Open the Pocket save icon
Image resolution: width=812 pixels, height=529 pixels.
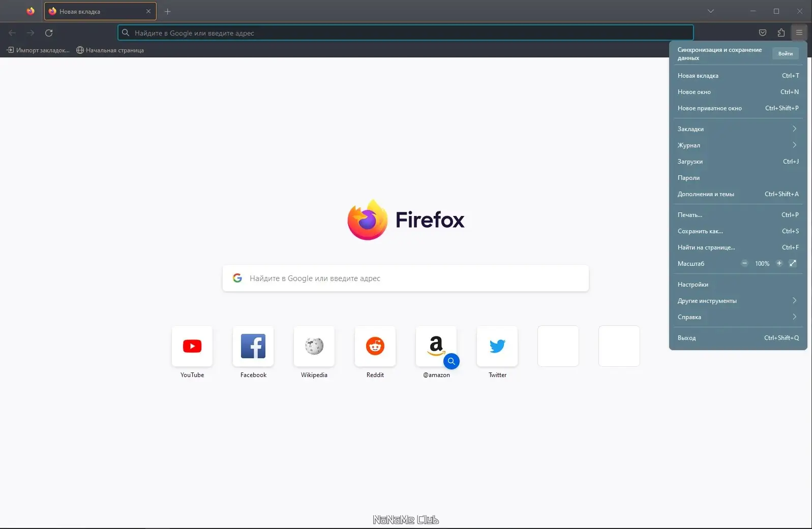coord(763,33)
